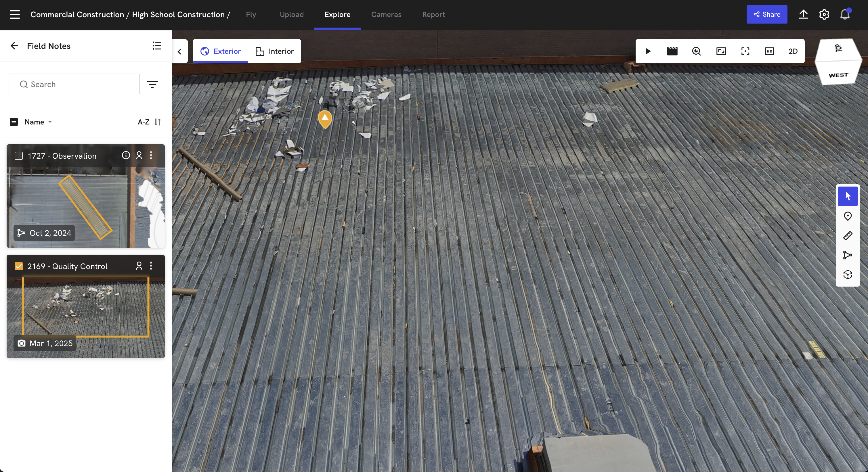
Task: Open the Upload tab
Action: pyautogui.click(x=291, y=14)
